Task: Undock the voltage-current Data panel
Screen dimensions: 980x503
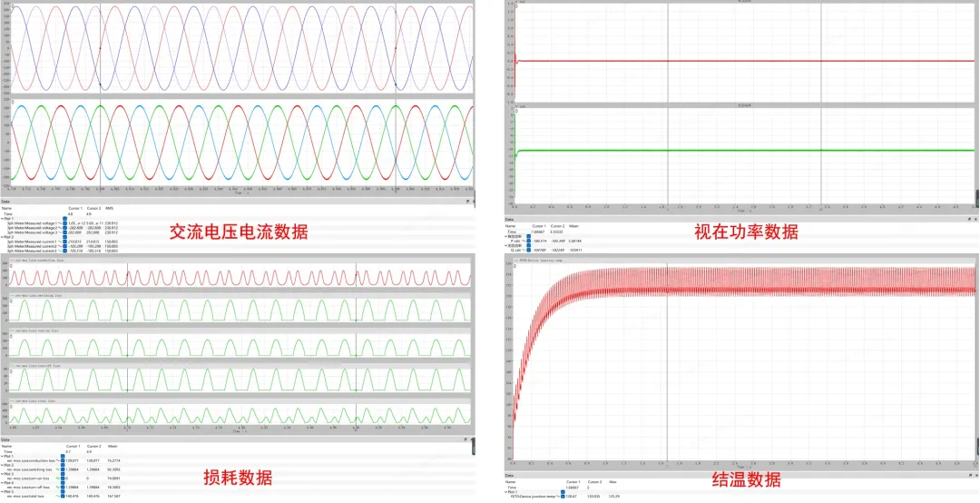Action: point(465,202)
